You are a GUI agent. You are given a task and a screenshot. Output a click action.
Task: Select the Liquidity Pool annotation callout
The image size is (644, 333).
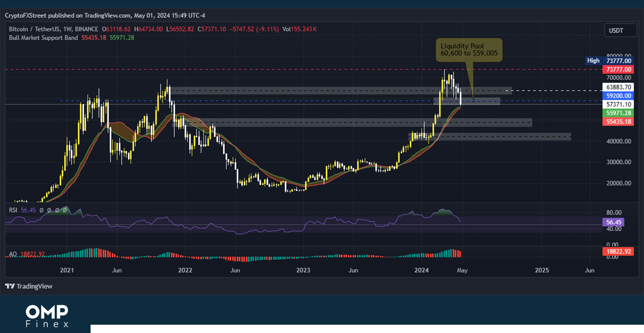[x=469, y=50]
